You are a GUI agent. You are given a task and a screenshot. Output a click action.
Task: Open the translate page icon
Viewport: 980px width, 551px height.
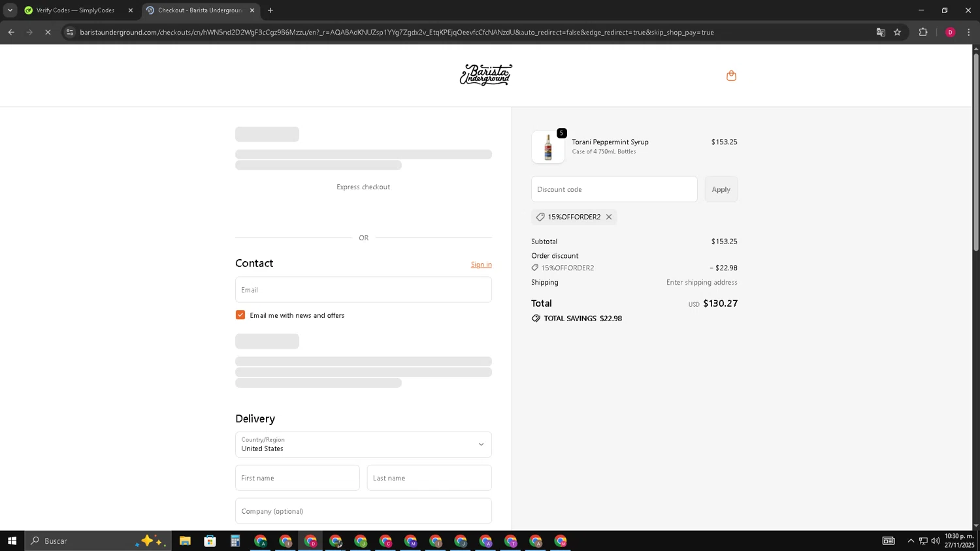881,32
